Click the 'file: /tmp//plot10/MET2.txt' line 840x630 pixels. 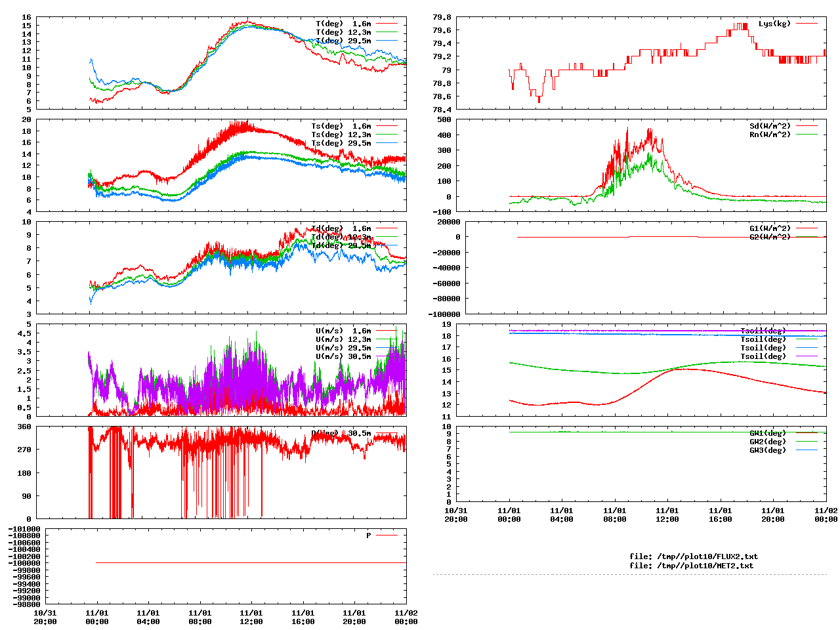tap(692, 565)
